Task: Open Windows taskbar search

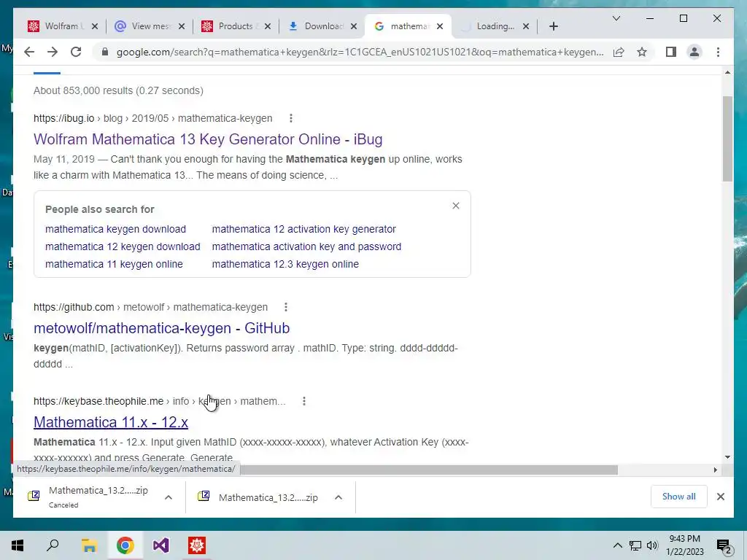Action: (x=53, y=545)
